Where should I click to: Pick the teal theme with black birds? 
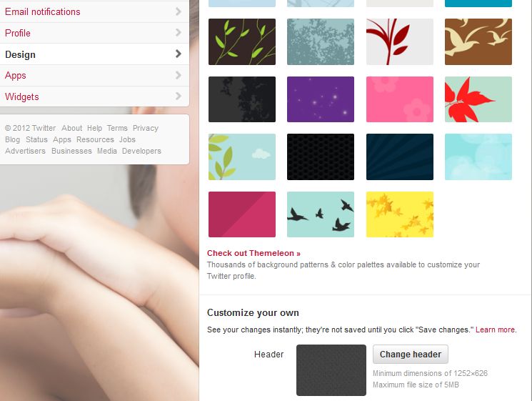tap(321, 214)
